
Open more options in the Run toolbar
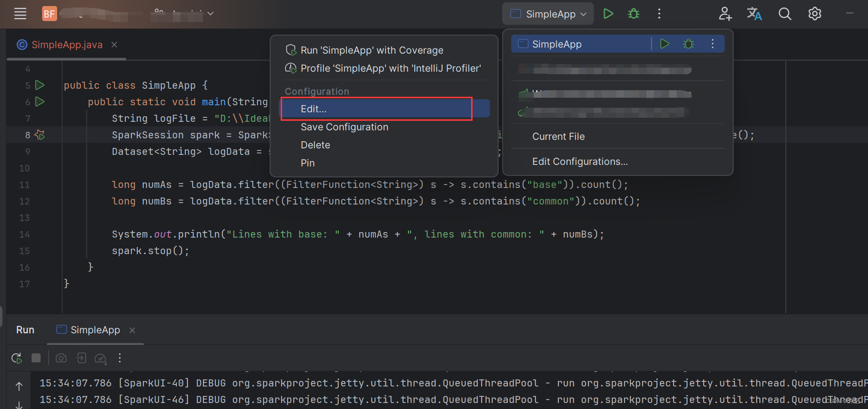pos(119,358)
